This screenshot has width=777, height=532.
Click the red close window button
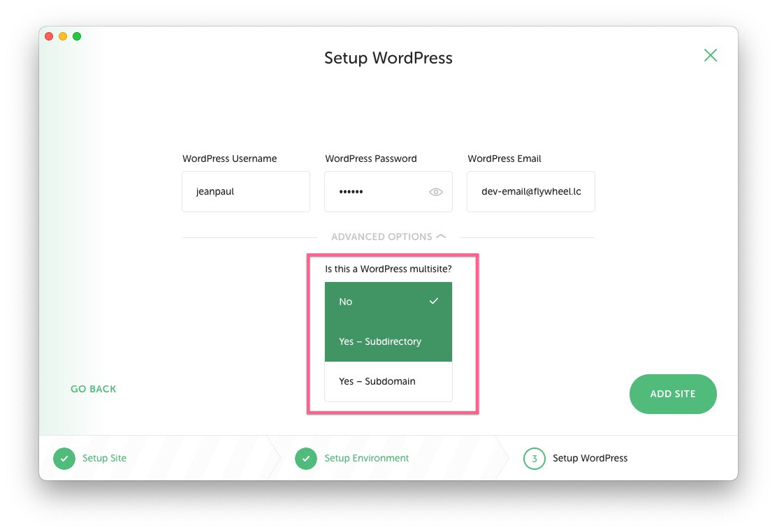click(x=49, y=36)
